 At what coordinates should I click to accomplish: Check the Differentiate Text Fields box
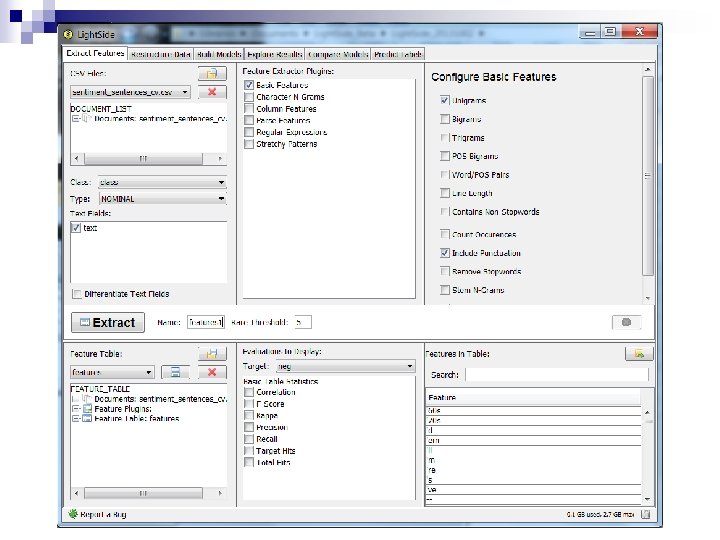[x=77, y=294]
